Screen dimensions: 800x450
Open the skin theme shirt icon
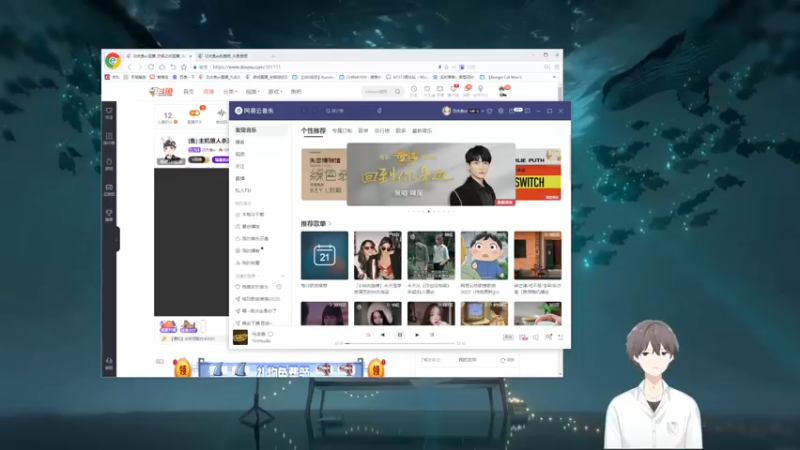[490, 111]
